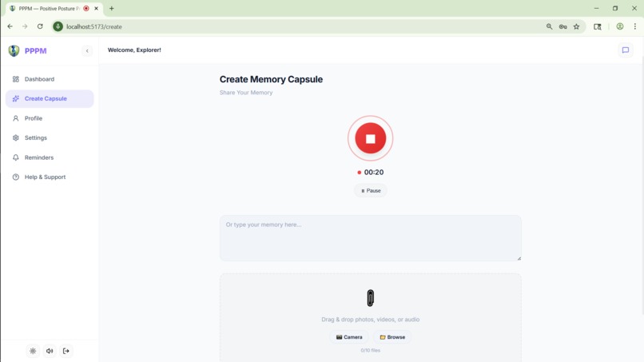Image resolution: width=644 pixels, height=362 pixels.
Task: Focus the address bar URL
Action: [94, 26]
